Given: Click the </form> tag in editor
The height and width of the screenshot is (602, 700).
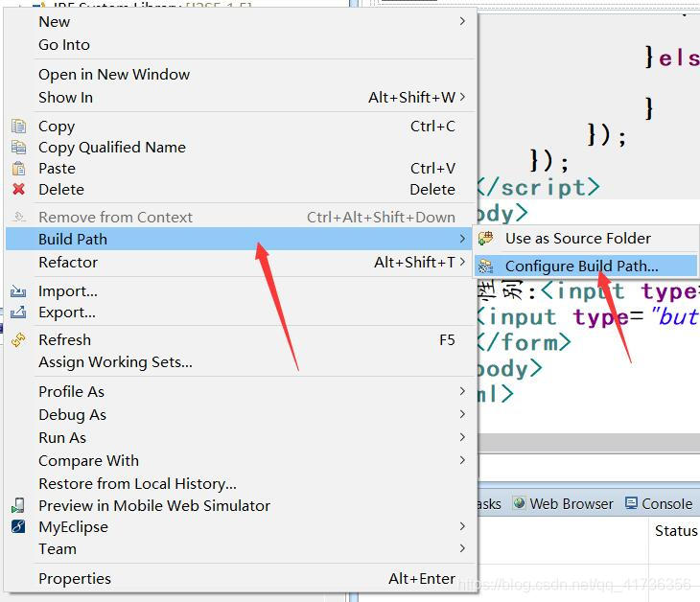Looking at the screenshot, I should (524, 343).
